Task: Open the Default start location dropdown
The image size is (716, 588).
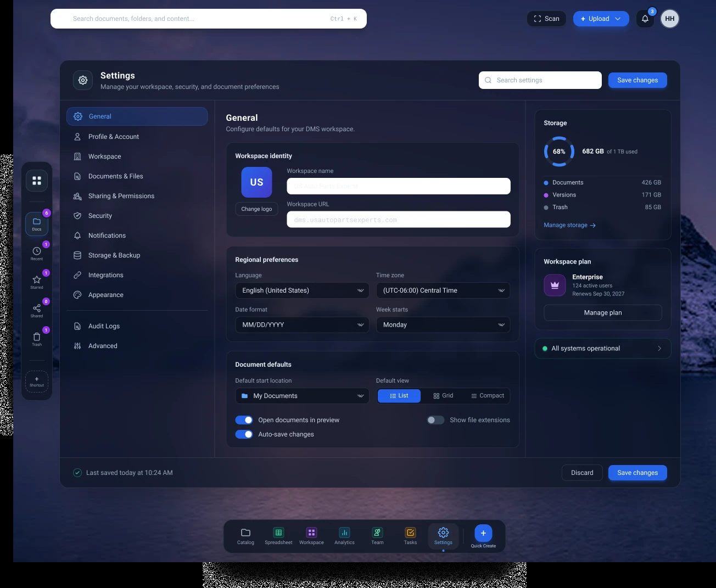Action: (302, 396)
